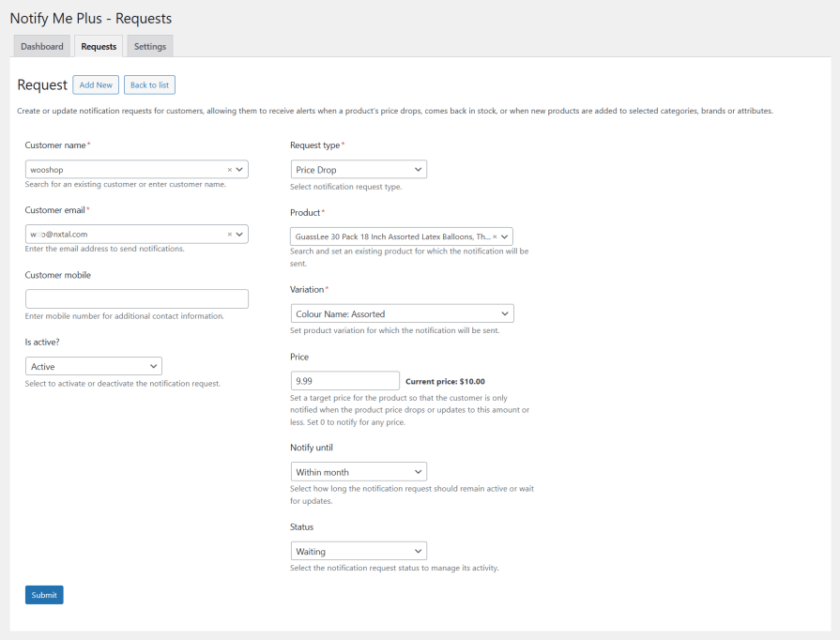Remove the selected product via the × icon
840x640 pixels.
pos(495,236)
